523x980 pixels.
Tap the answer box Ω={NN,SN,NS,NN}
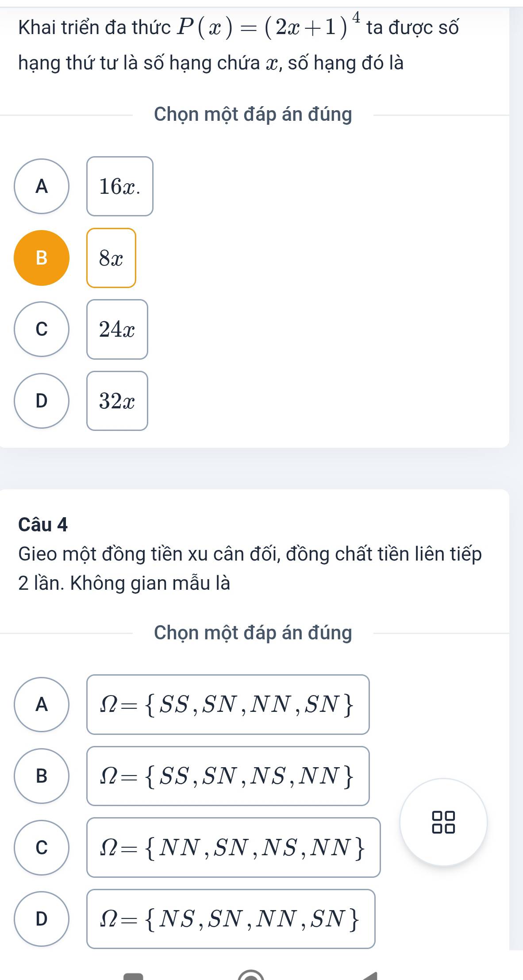click(x=233, y=847)
